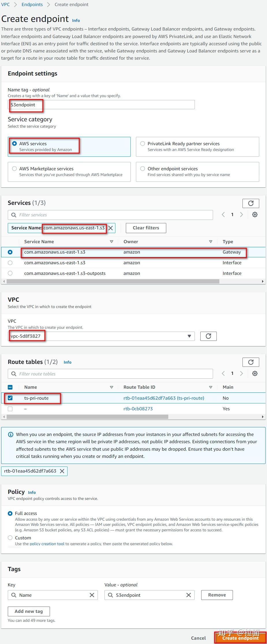Go to the VPC breadcrumb

click(5, 4)
